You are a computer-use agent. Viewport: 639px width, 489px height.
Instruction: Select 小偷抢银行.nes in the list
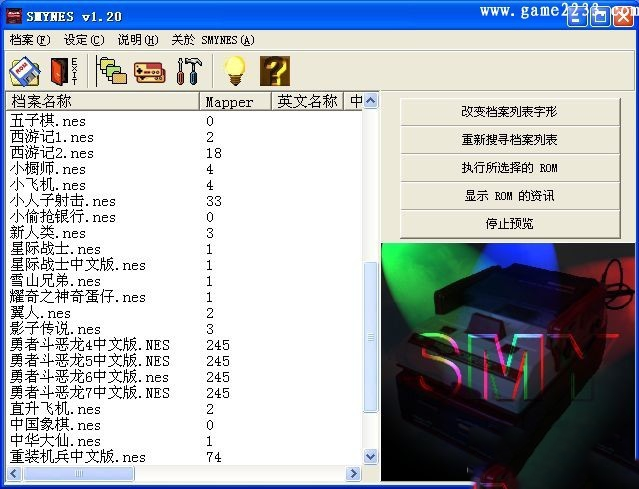(63, 217)
